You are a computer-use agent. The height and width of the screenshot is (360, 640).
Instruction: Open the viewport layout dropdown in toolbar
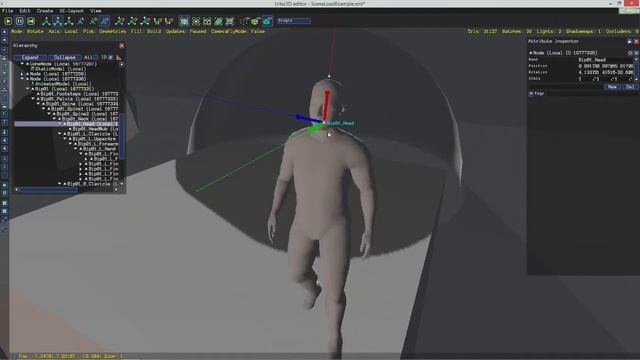(x=293, y=20)
